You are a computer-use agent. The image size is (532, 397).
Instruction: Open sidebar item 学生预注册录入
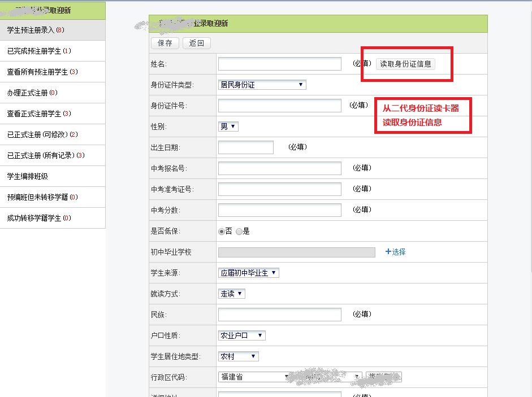pyautogui.click(x=53, y=30)
